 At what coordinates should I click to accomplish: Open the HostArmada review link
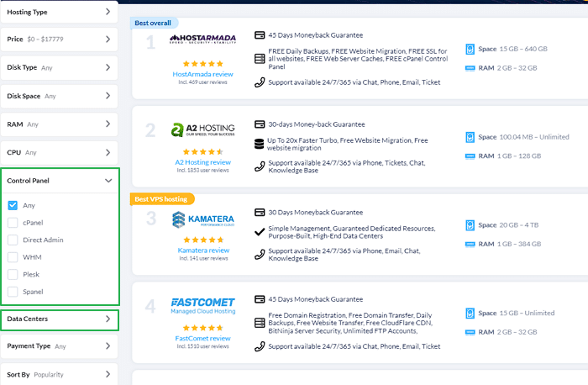coord(202,74)
